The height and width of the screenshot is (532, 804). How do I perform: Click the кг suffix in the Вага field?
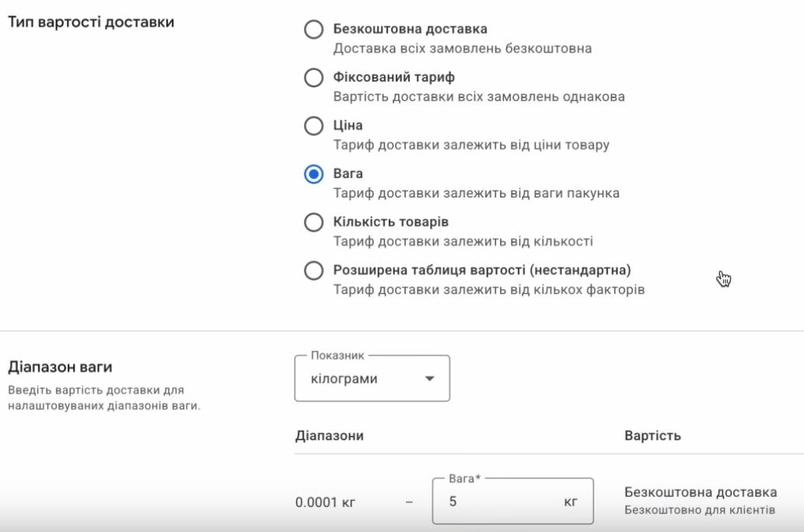coord(570,502)
